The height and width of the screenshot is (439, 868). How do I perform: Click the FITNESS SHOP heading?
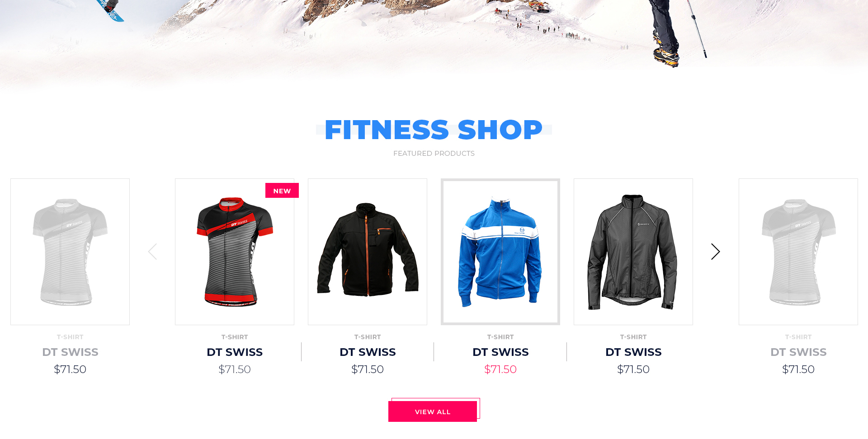pyautogui.click(x=434, y=130)
